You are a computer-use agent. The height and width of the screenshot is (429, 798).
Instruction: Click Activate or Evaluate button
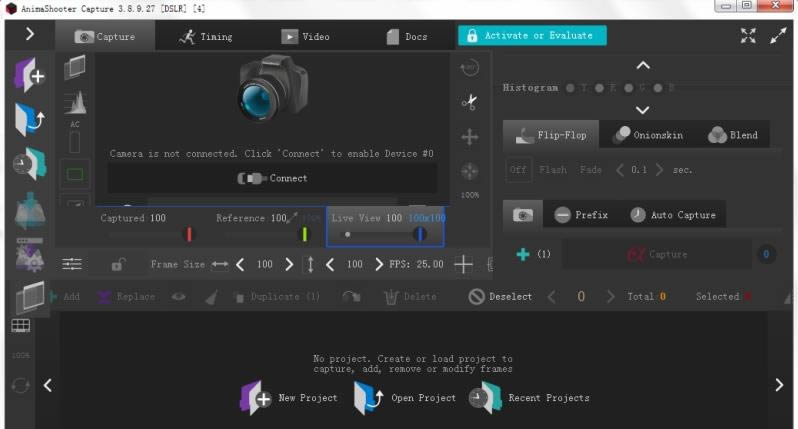click(x=532, y=35)
